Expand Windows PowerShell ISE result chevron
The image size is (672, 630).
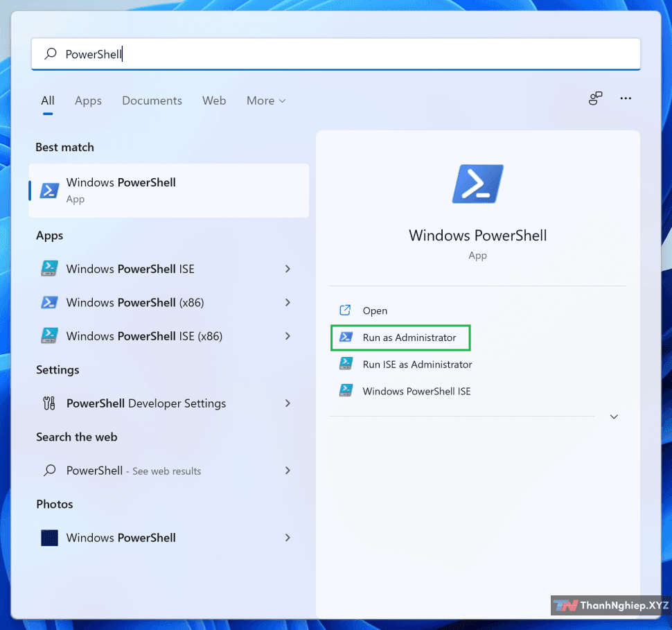click(288, 269)
